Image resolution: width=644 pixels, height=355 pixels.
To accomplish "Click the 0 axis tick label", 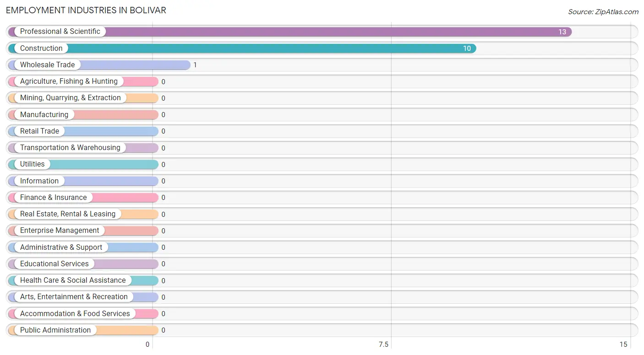I will coord(147,344).
